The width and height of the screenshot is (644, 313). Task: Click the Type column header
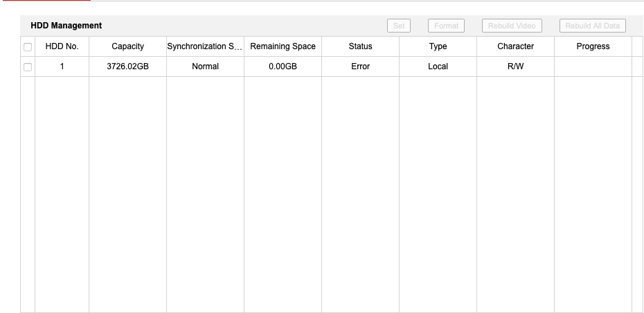(x=438, y=46)
